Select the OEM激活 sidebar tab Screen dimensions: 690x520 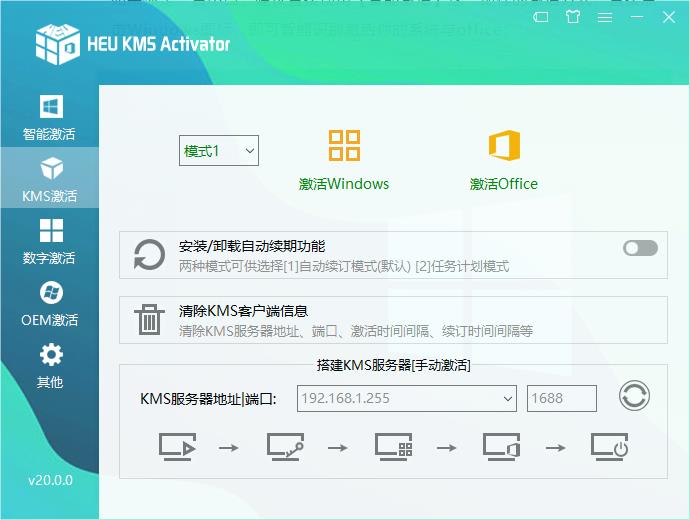[x=49, y=303]
